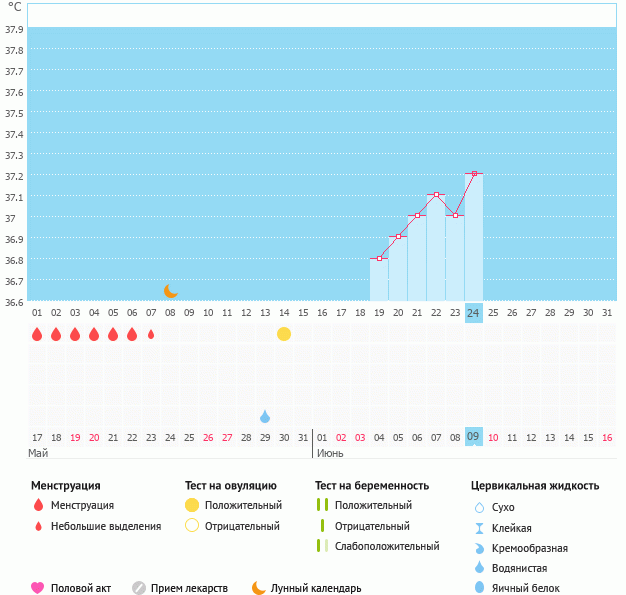This screenshot has width=626, height=595.
Task: Click the menstruation drop on day 01
Action: (37, 334)
